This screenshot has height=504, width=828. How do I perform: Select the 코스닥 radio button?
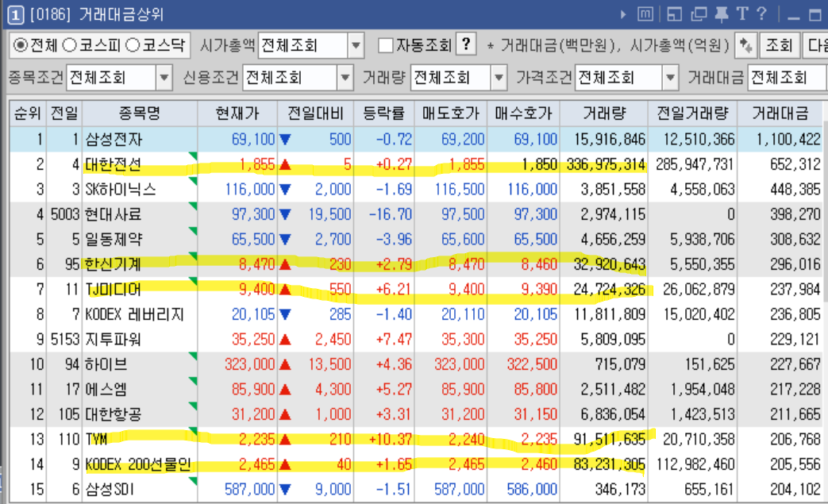[x=133, y=45]
